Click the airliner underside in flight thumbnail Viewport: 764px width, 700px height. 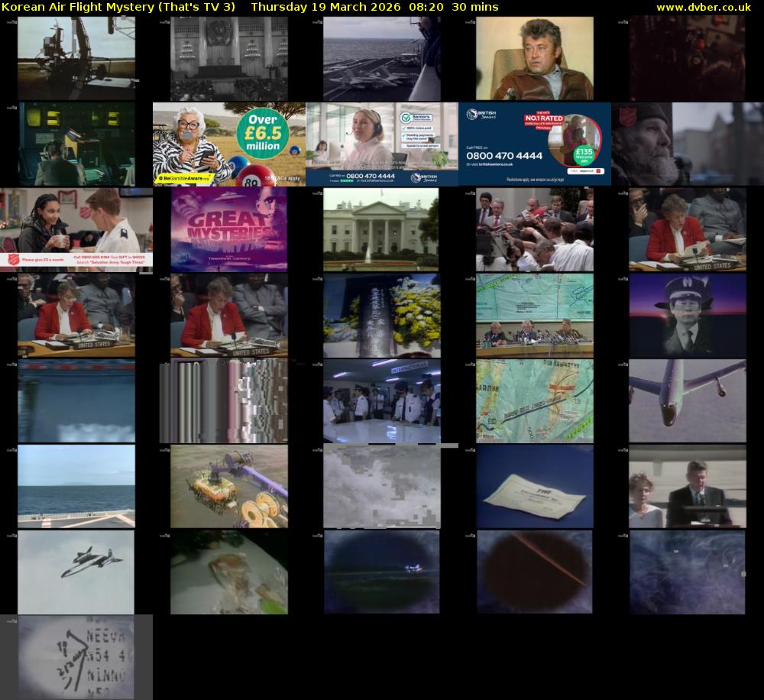click(687, 400)
